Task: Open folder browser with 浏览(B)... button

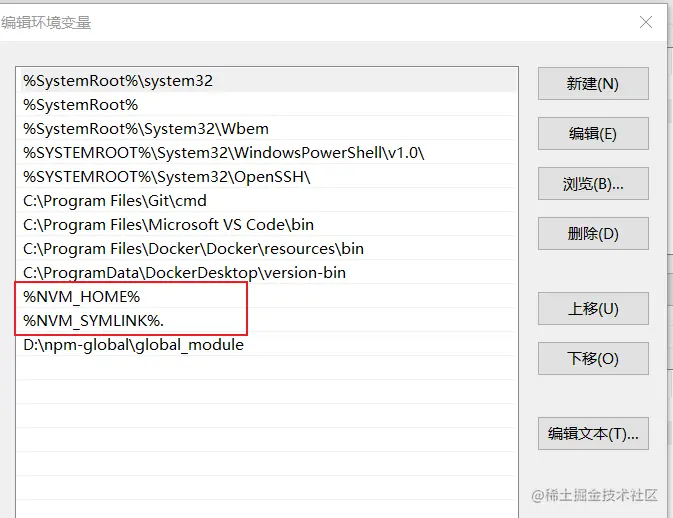Action: click(593, 184)
